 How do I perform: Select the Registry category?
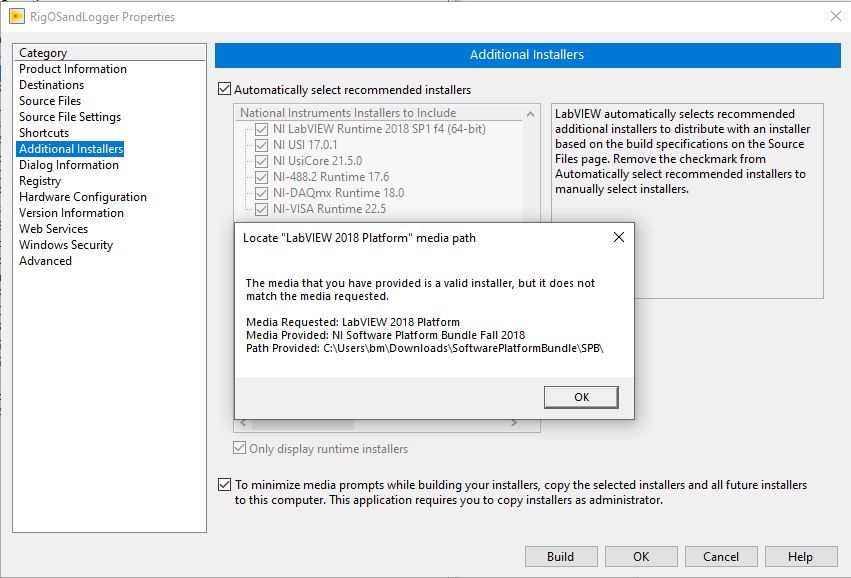click(40, 181)
